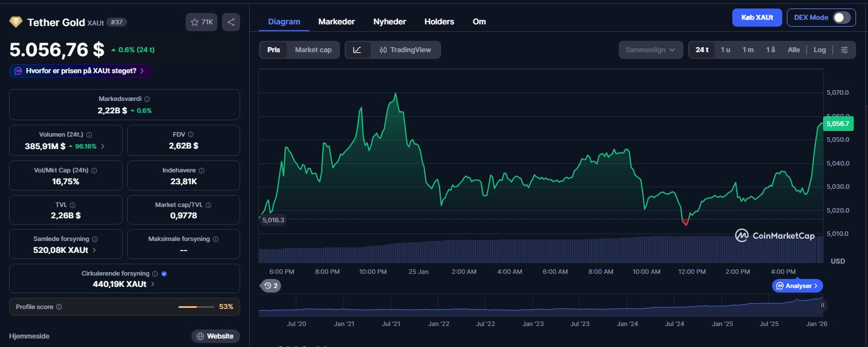Select the 1 å time range
Screen dimensions: 868x347
(770, 50)
